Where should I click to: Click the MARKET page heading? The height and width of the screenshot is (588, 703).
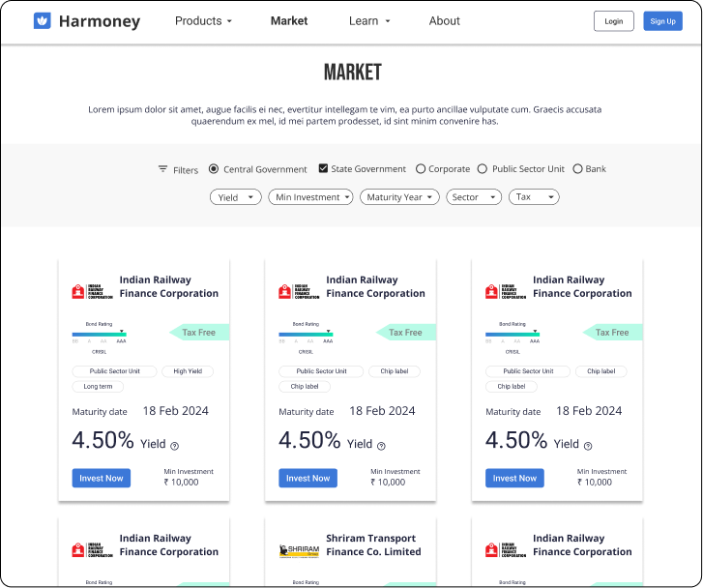(x=353, y=73)
